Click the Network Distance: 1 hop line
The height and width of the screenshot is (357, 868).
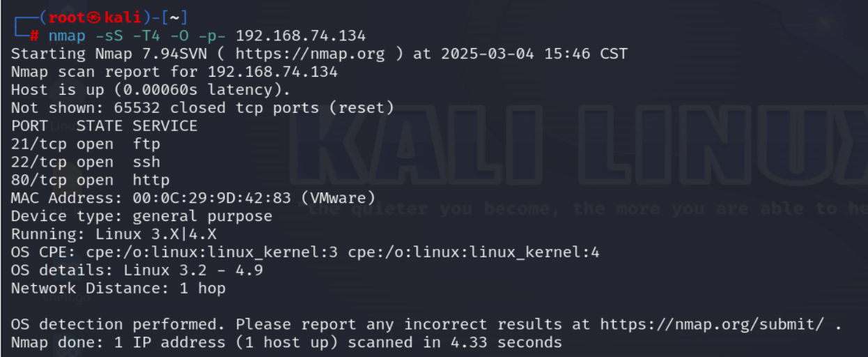118,288
